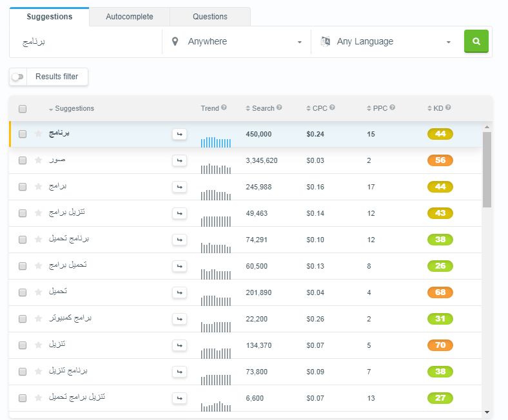Image resolution: width=508 pixels, height=420 pixels.
Task: Click KD badge 26
Action: click(x=440, y=266)
